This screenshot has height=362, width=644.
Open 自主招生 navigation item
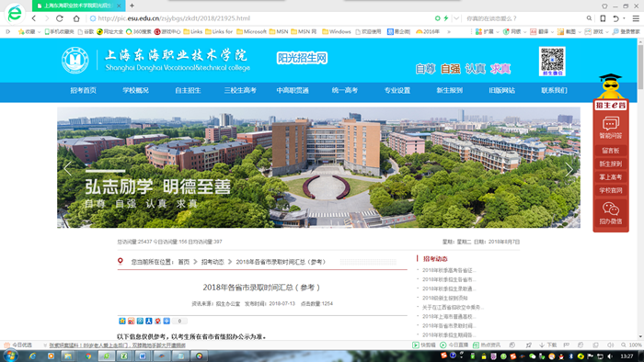coord(188,90)
